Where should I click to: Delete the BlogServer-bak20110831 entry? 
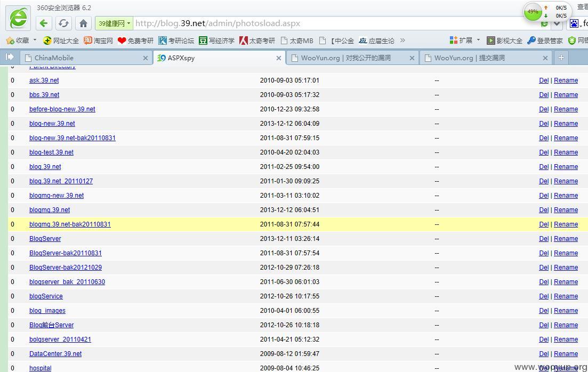pos(544,253)
